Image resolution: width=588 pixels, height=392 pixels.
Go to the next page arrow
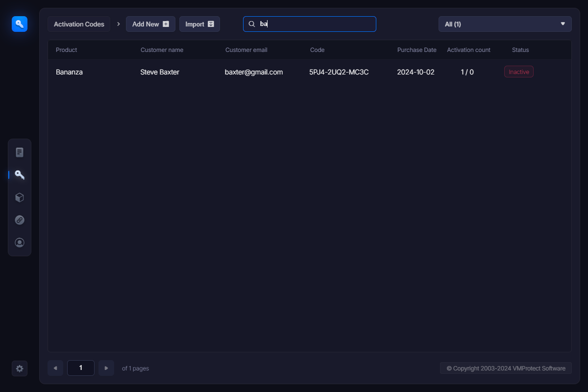click(x=106, y=368)
